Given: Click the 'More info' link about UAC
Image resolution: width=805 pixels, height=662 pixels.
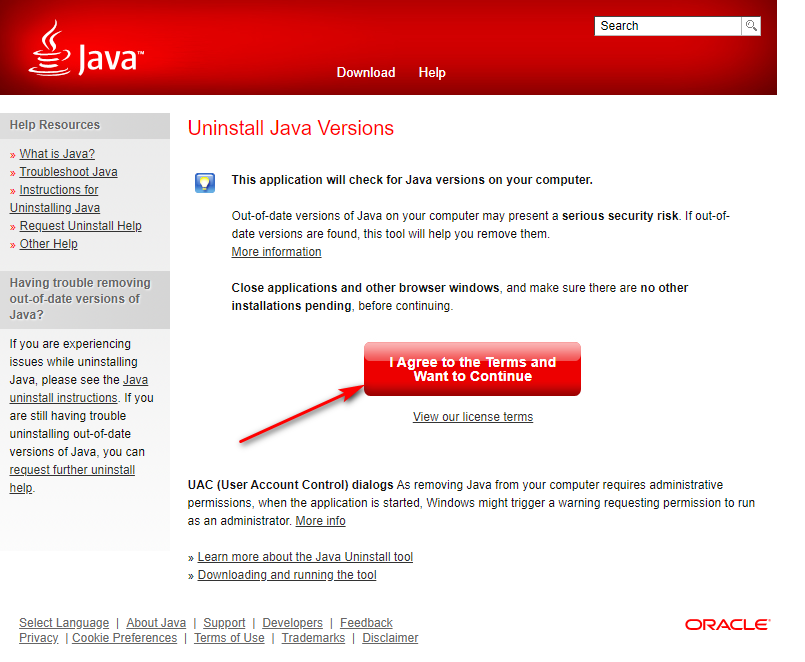Looking at the screenshot, I should tap(320, 520).
